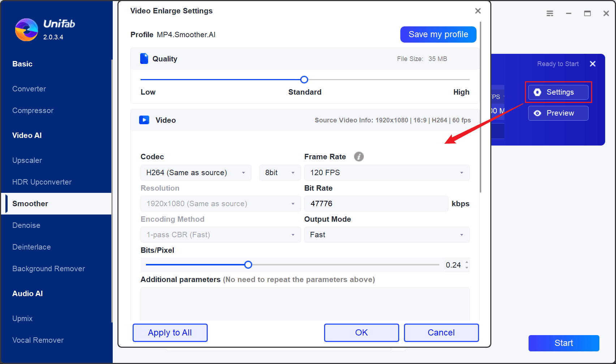The image size is (616, 364).
Task: Click the Low quality label
Action: point(148,92)
